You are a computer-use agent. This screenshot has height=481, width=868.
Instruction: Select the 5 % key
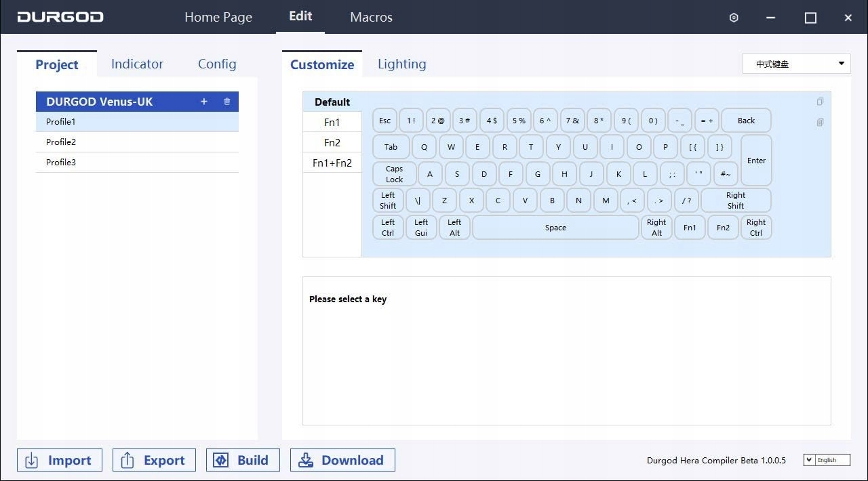519,121
